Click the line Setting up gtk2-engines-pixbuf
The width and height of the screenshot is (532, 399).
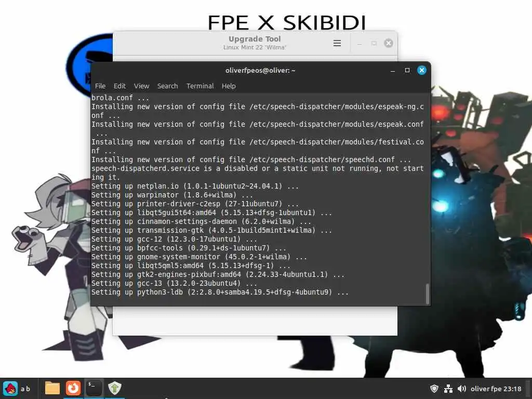pos(218,274)
